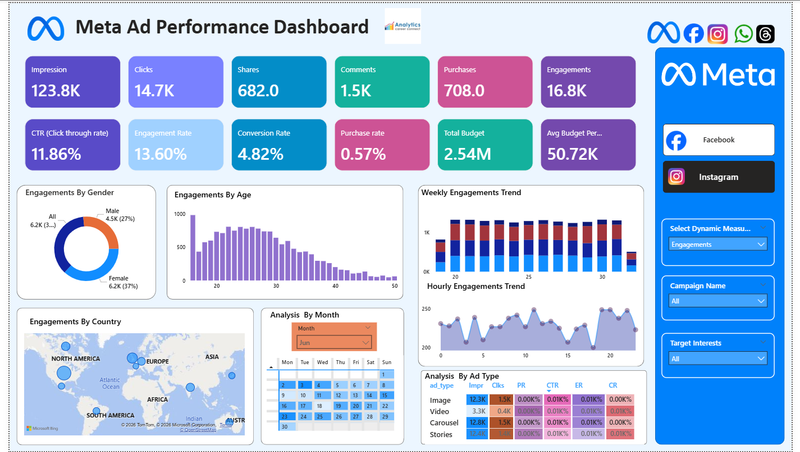Open the Month Jun dropdown

pyautogui.click(x=334, y=342)
